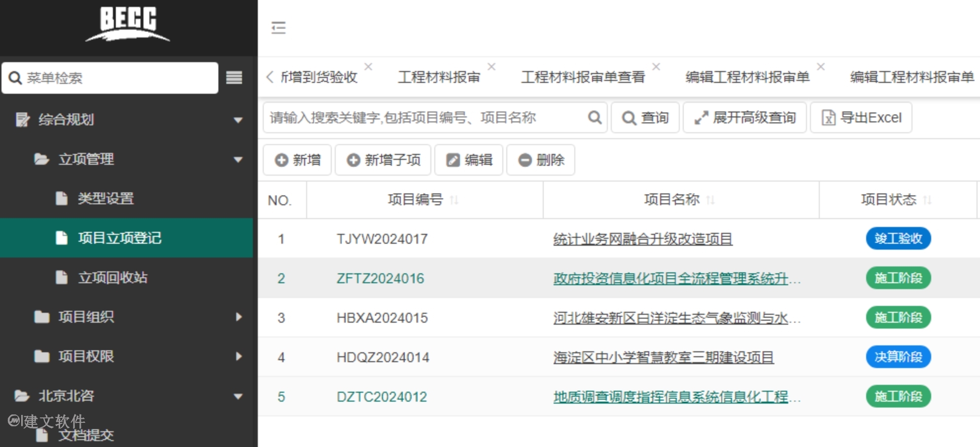
Task: Click the 新增 button
Action: click(297, 160)
